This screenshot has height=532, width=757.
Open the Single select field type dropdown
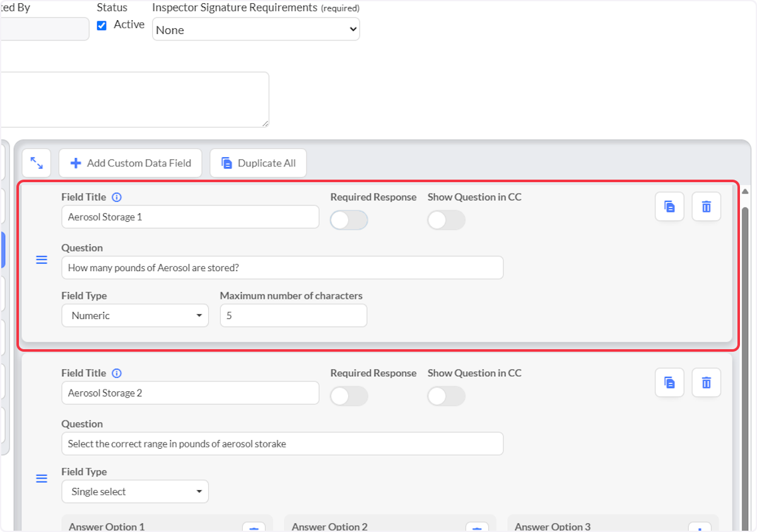click(x=135, y=491)
